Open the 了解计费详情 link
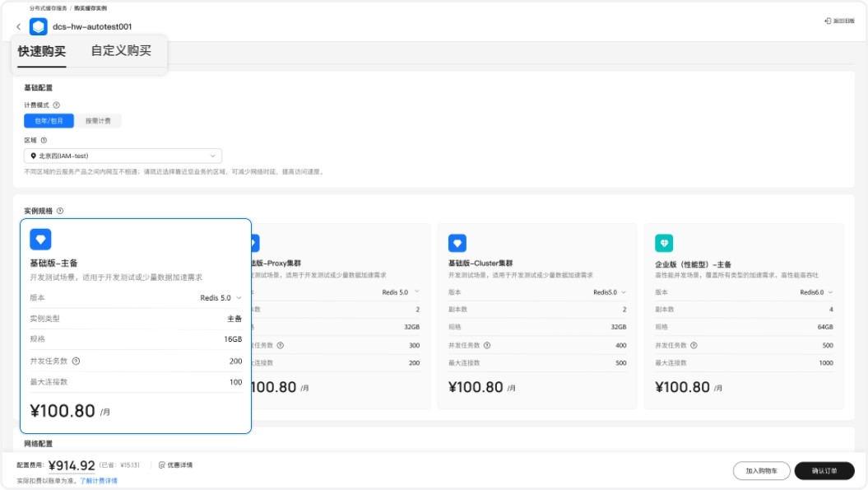Viewport: 868px width, 490px height. pyautogui.click(x=99, y=480)
